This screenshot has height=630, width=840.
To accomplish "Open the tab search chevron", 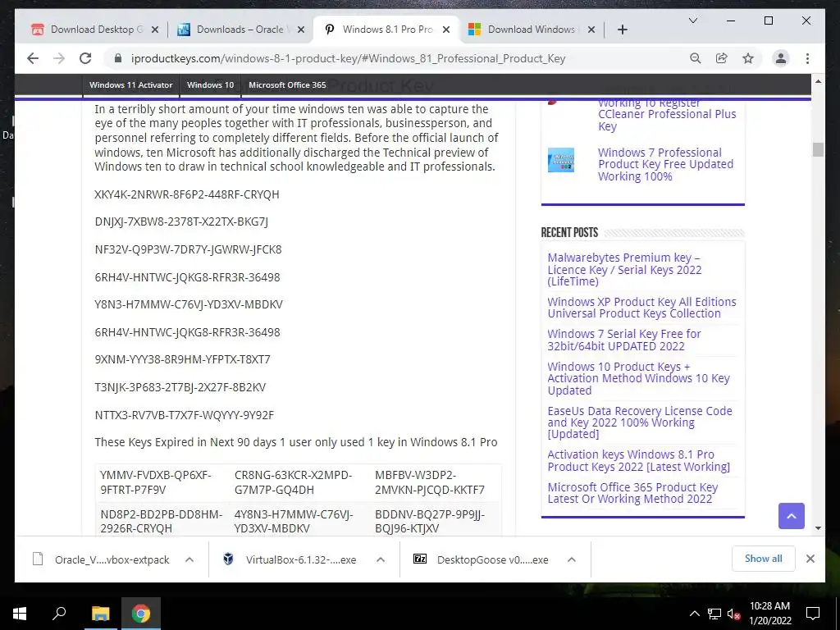I will pyautogui.click(x=692, y=21).
